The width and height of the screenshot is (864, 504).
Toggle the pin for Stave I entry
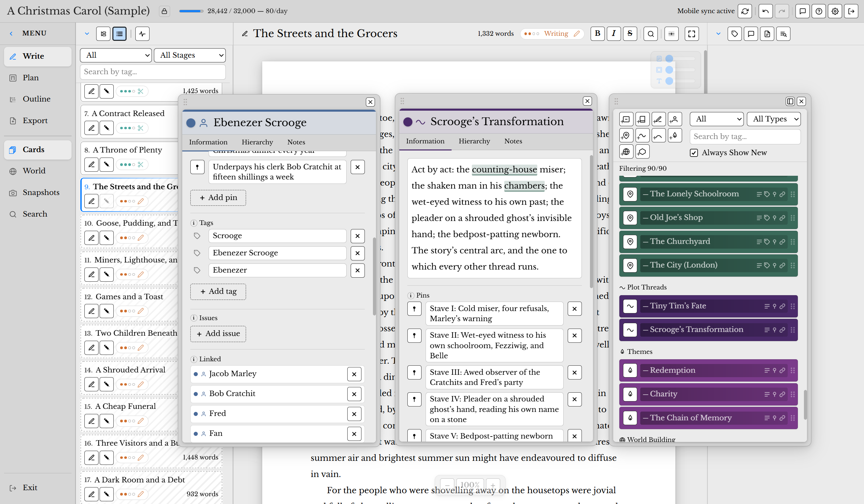pos(414,309)
